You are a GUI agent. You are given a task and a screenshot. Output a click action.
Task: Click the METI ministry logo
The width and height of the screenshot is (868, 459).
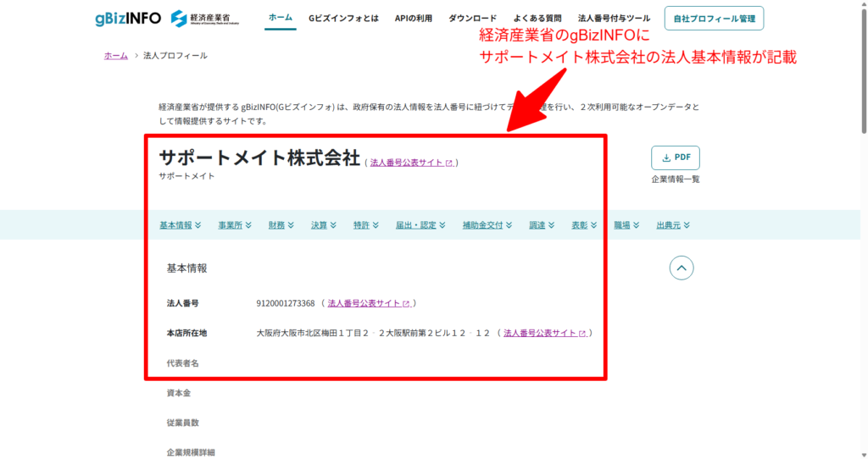click(x=205, y=19)
